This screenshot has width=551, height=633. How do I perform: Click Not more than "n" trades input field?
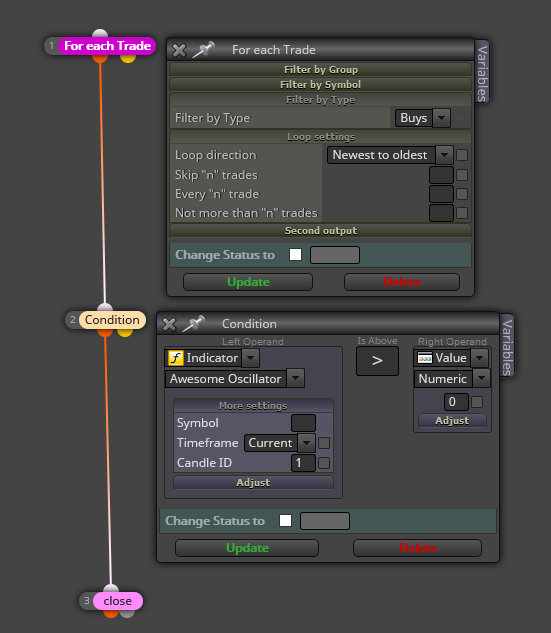pos(441,213)
